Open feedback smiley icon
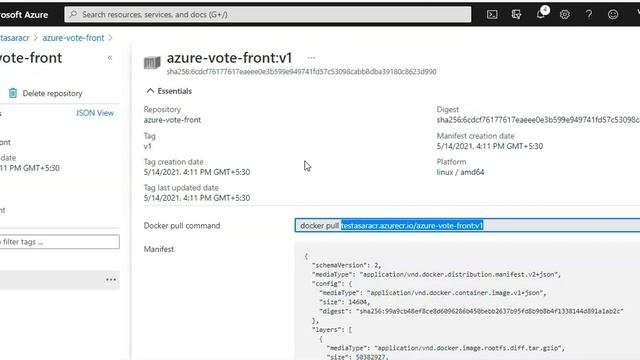 tap(613, 15)
